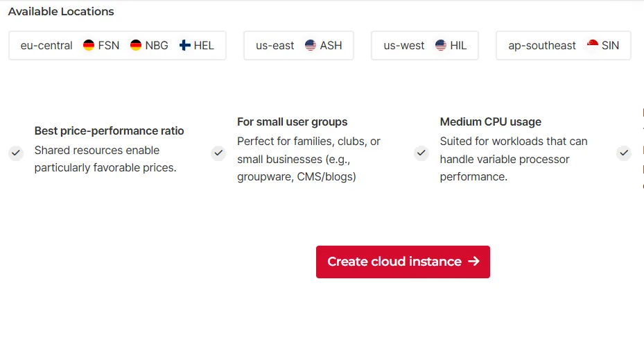Click the US flag next to ASH
This screenshot has width=644, height=356.
click(x=311, y=45)
